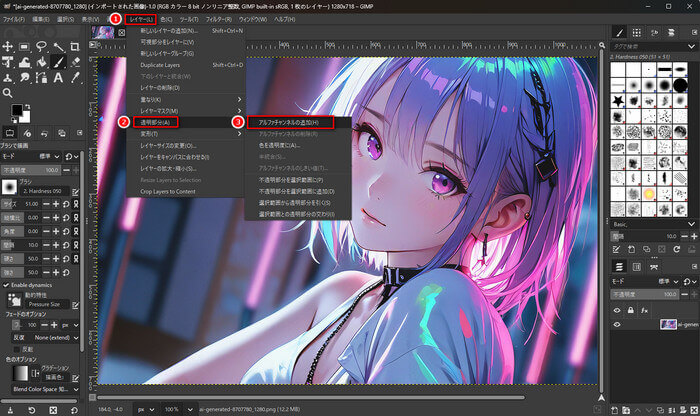Click the gradient preview swatch

[x=20, y=373]
